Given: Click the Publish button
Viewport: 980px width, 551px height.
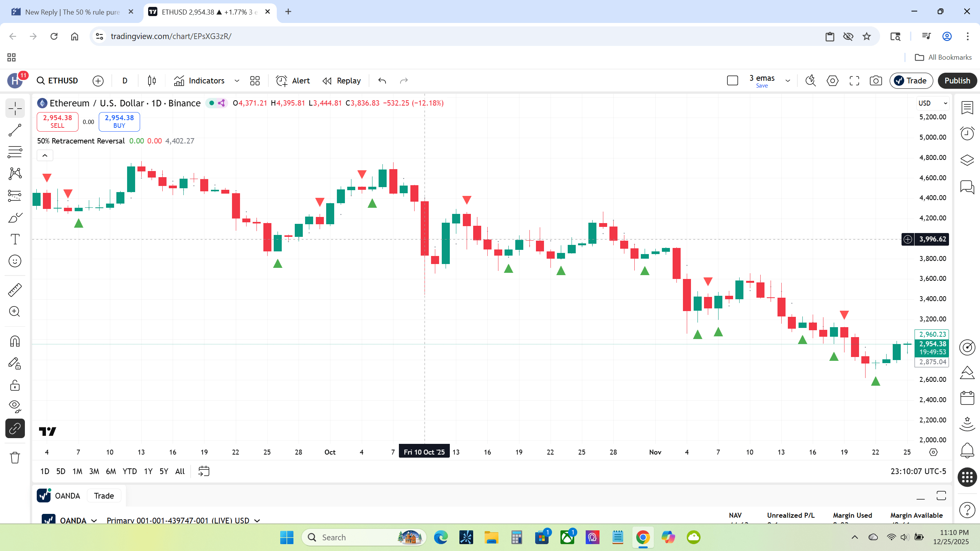Looking at the screenshot, I should (957, 81).
